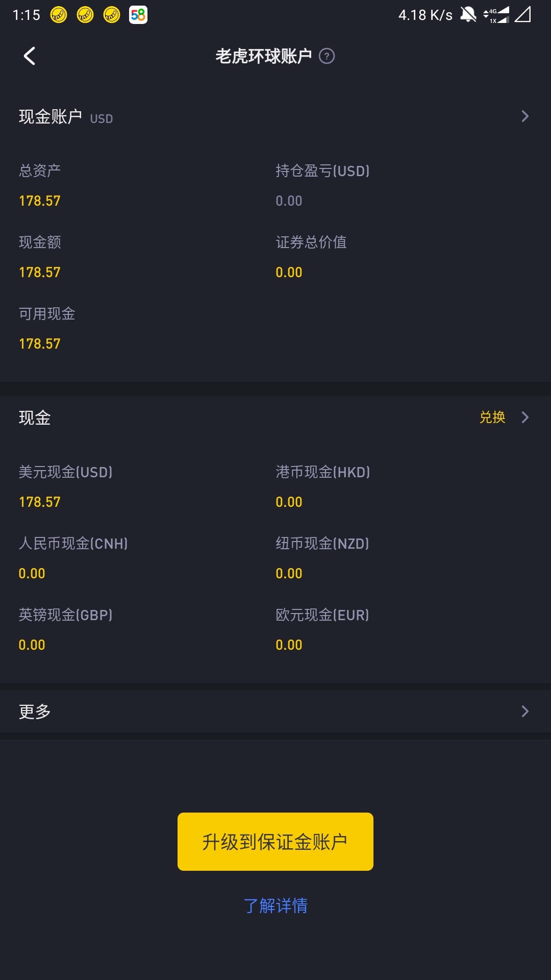Tap the back arrow icon
The height and width of the screenshot is (980, 551).
[x=30, y=56]
